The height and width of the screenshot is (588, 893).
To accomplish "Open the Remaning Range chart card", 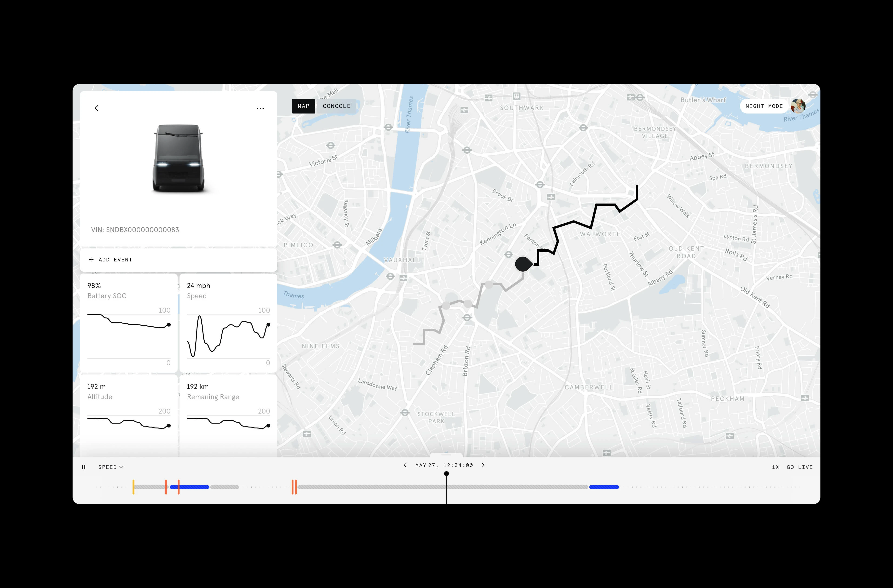I will 228,415.
